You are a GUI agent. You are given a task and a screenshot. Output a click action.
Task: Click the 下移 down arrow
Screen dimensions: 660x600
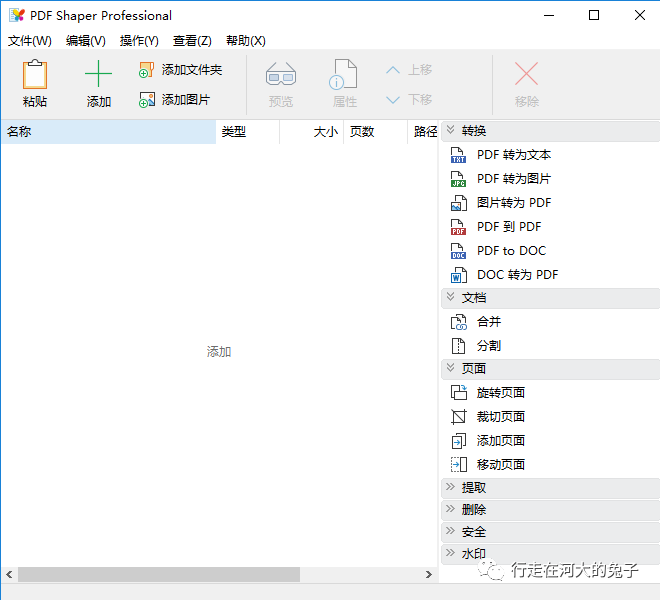(x=393, y=100)
